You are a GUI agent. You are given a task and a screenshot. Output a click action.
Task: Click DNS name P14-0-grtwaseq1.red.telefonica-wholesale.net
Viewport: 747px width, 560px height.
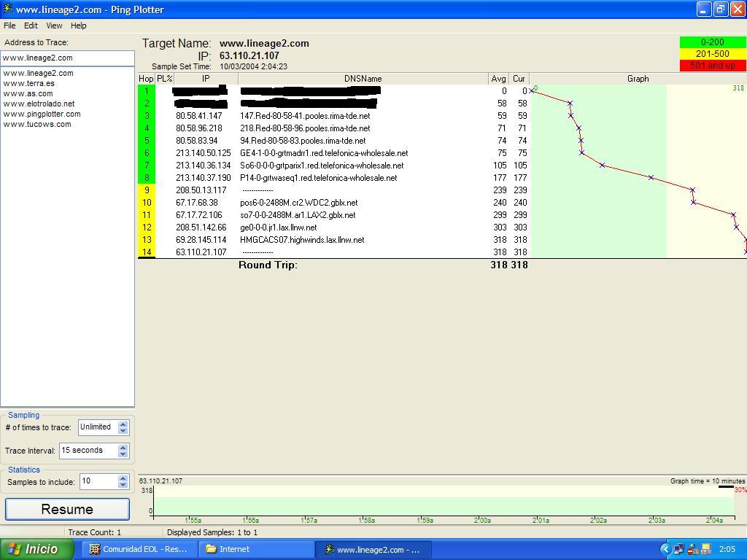[x=319, y=178]
